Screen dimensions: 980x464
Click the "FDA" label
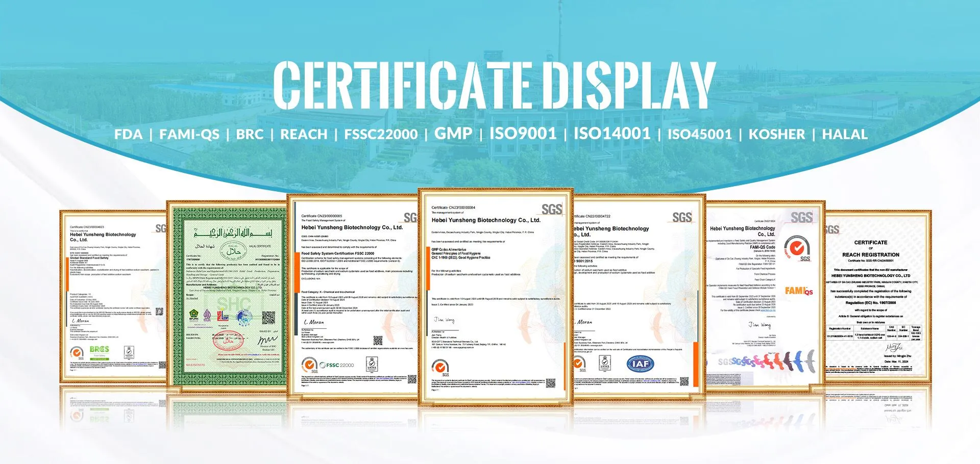coord(128,135)
